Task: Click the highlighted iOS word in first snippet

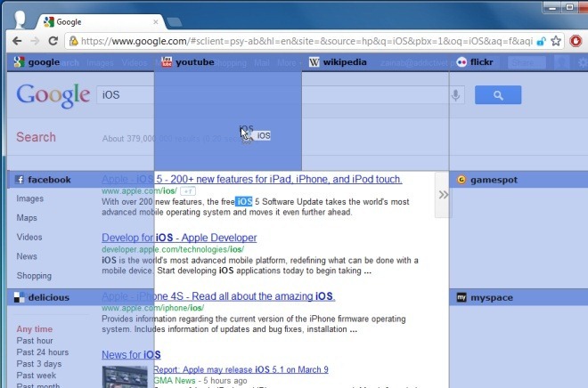Action: click(x=244, y=201)
